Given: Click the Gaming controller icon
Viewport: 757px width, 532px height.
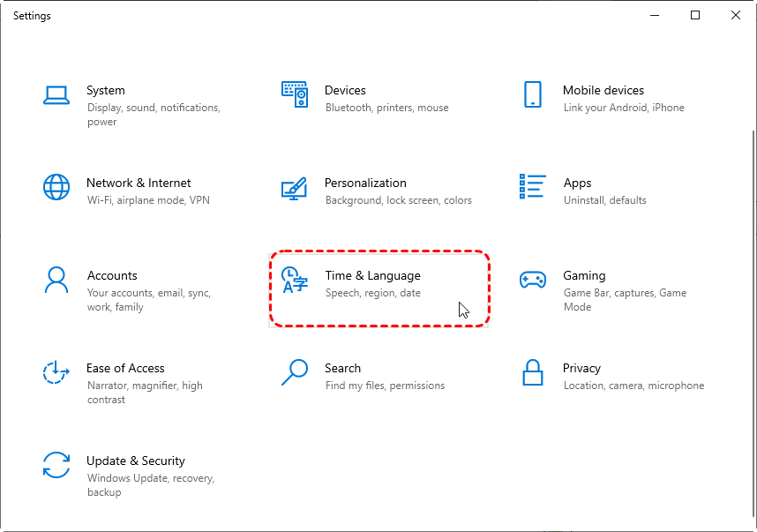Looking at the screenshot, I should (532, 280).
